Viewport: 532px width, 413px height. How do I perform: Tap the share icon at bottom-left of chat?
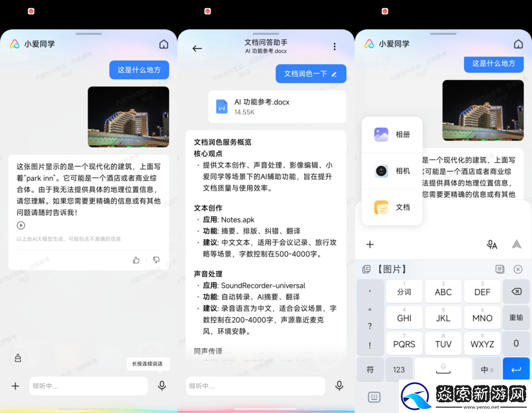(x=18, y=358)
